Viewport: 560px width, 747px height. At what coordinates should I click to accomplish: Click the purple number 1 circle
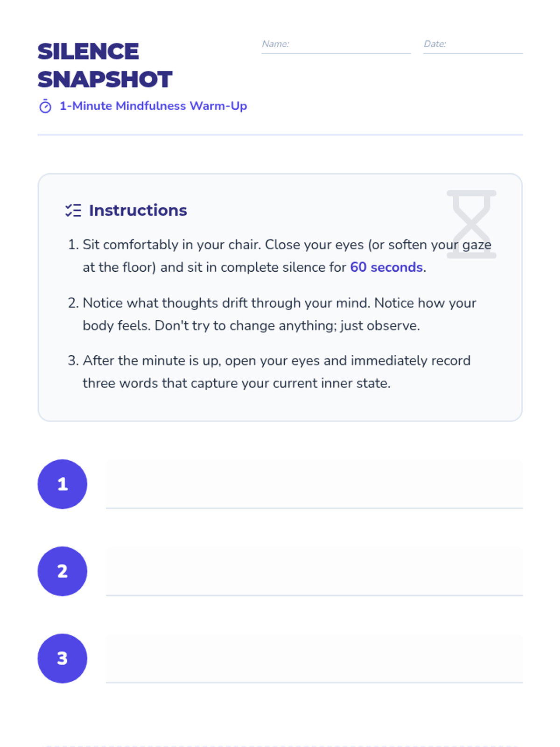(63, 484)
